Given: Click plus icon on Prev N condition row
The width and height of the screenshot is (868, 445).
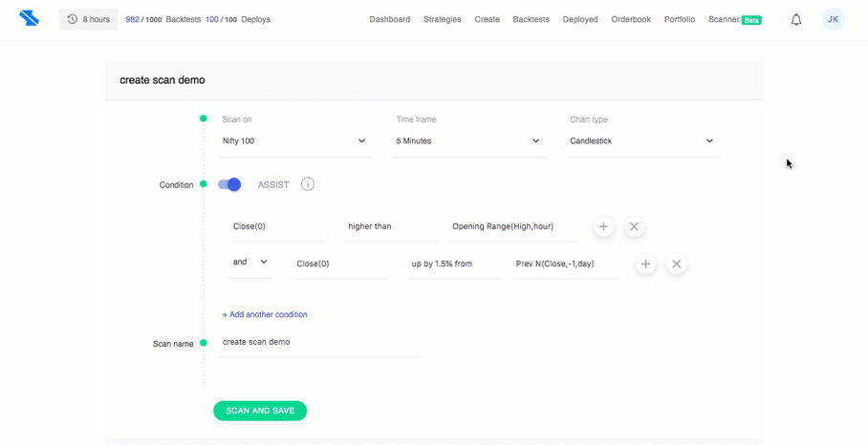Looking at the screenshot, I should (x=645, y=265).
